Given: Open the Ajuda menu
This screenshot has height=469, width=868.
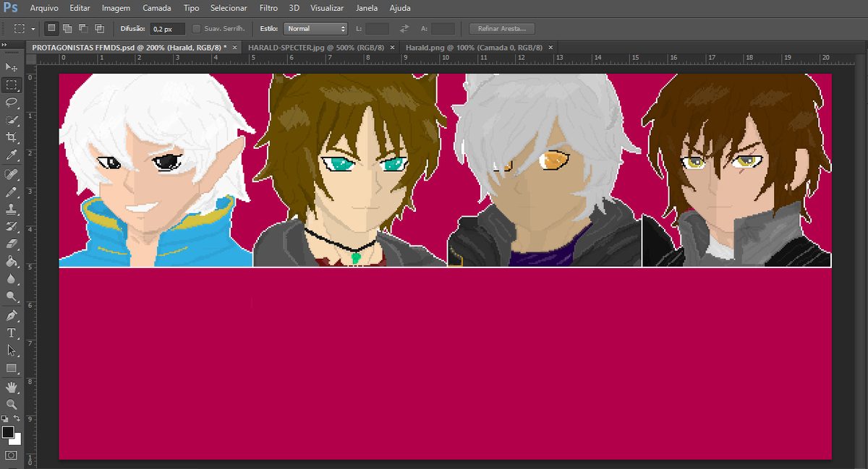Looking at the screenshot, I should point(400,9).
